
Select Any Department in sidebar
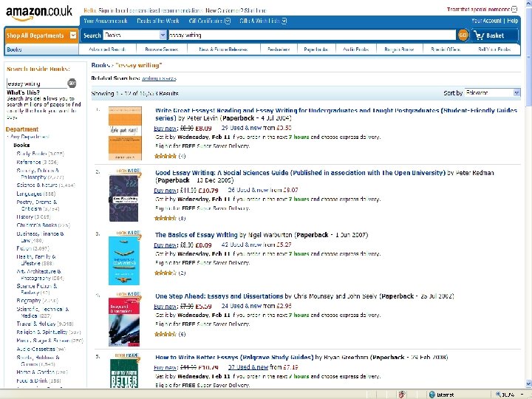(x=30, y=137)
